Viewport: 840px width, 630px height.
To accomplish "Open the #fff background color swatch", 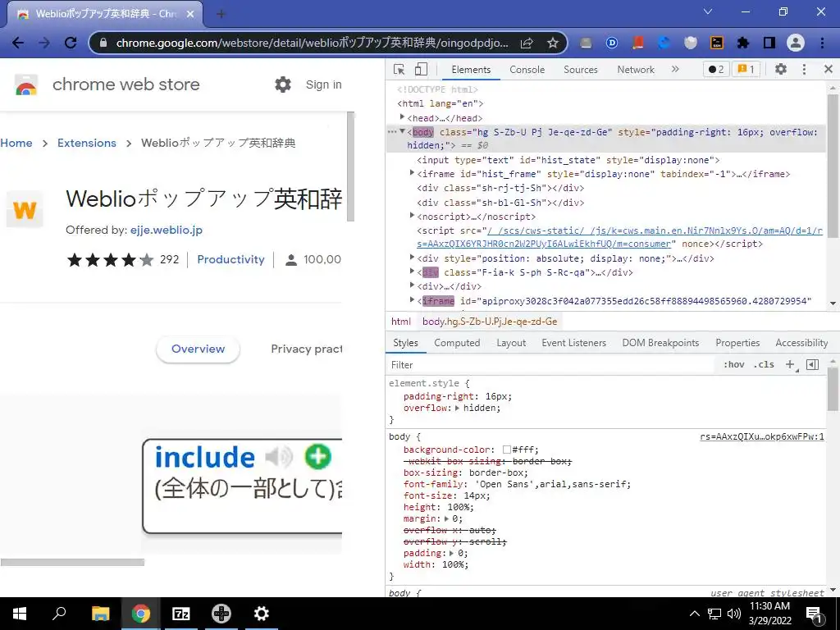I will click(x=506, y=450).
